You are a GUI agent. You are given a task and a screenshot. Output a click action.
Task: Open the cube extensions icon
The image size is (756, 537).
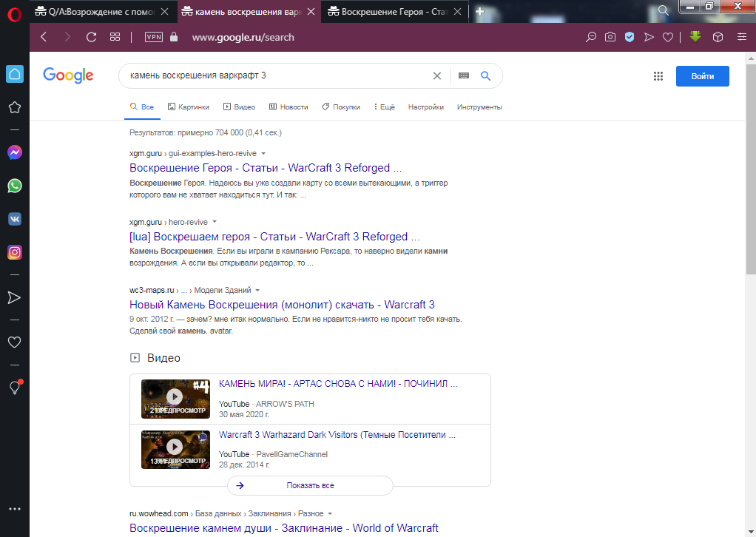[x=718, y=37]
